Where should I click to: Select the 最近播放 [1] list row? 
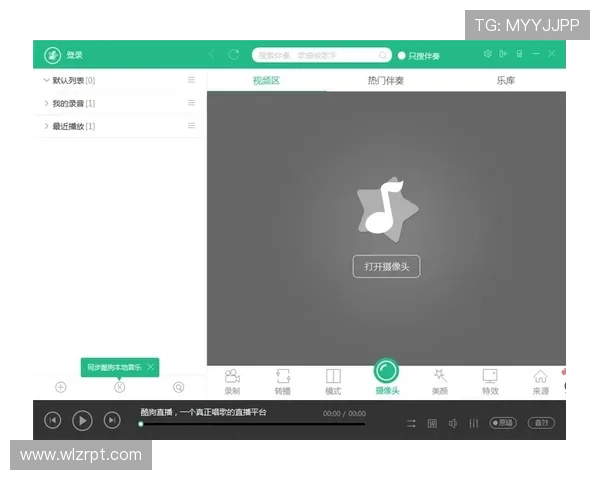[x=120, y=126]
